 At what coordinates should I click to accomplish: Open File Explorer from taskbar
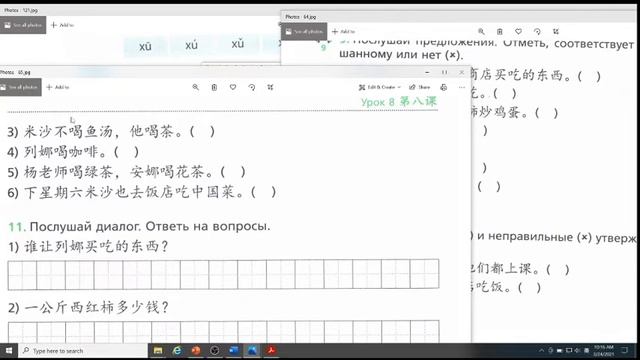click(x=158, y=350)
